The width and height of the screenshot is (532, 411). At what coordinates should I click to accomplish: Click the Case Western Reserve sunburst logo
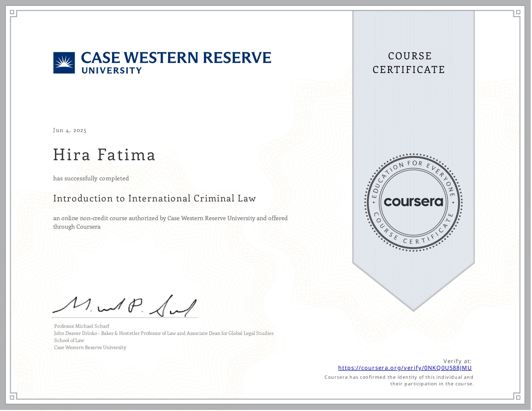tap(64, 63)
